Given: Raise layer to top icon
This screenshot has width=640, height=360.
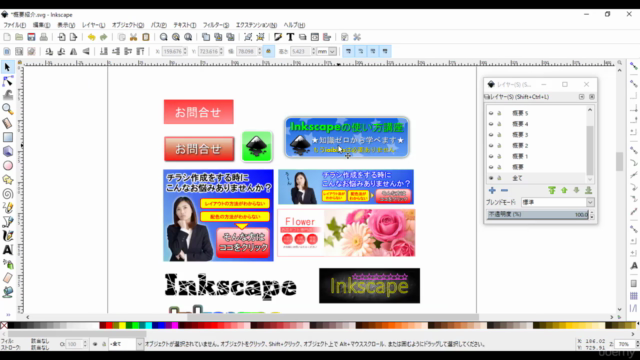Looking at the screenshot, I should (552, 190).
